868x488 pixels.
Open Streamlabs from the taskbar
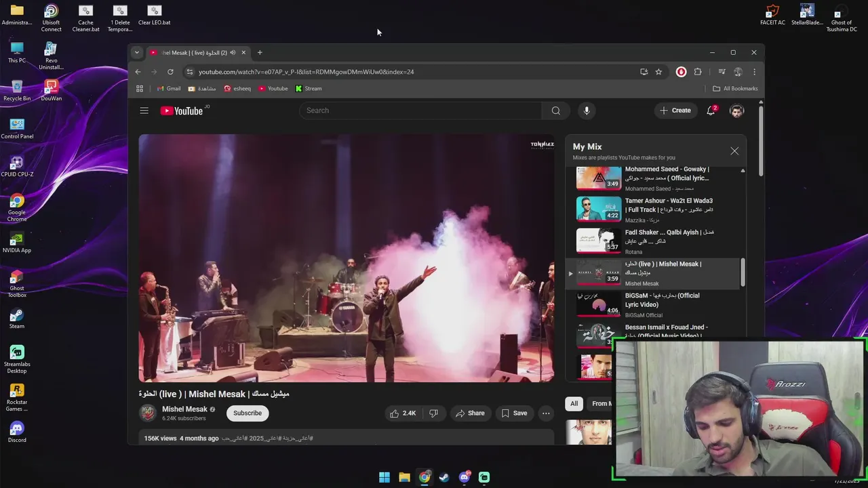[484, 477]
